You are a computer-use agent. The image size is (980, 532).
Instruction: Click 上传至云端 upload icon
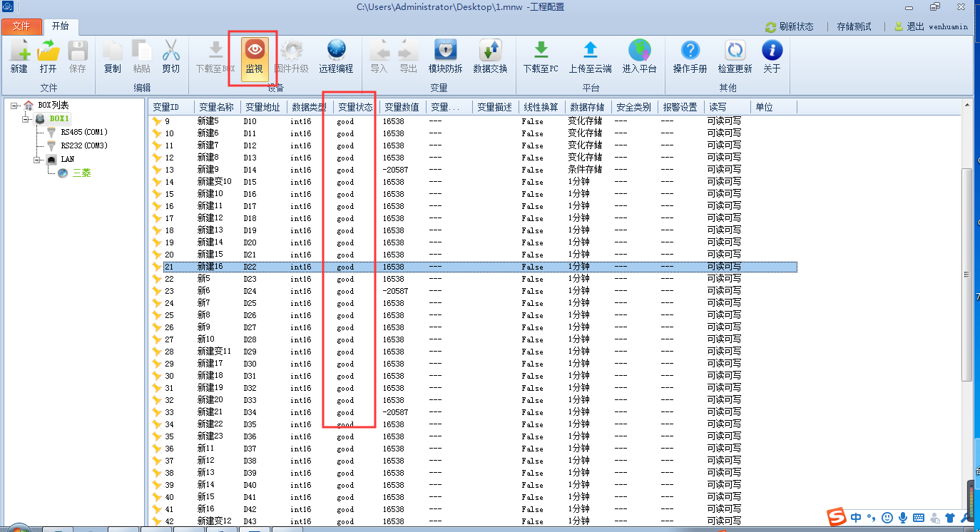point(590,56)
